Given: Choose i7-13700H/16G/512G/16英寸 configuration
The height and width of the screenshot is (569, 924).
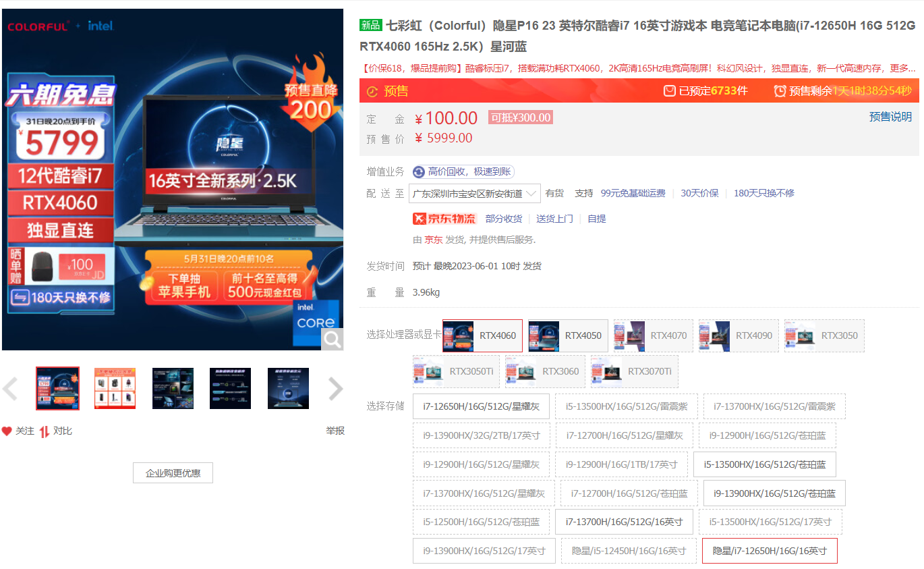Looking at the screenshot, I should point(625,522).
